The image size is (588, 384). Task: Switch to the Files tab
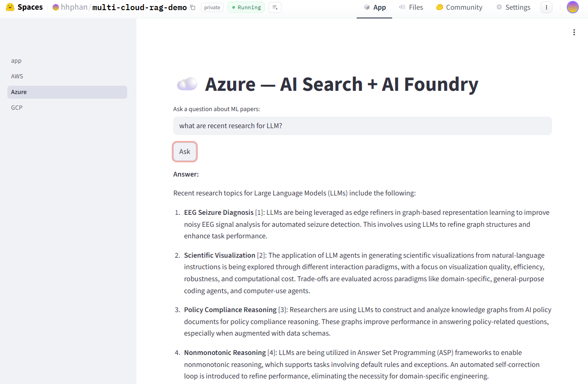point(411,7)
